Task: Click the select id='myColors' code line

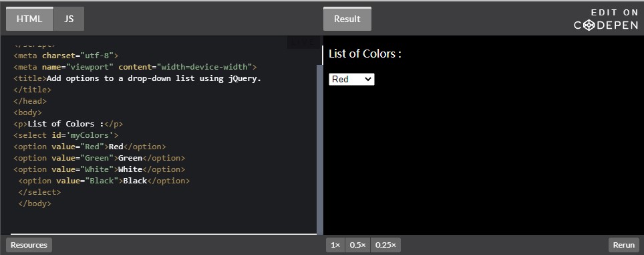Action: (66, 135)
